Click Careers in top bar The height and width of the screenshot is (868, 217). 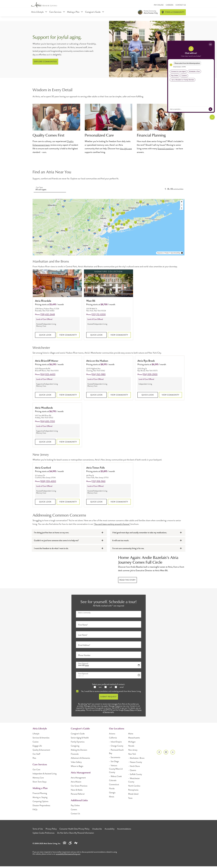tap(169, 5)
